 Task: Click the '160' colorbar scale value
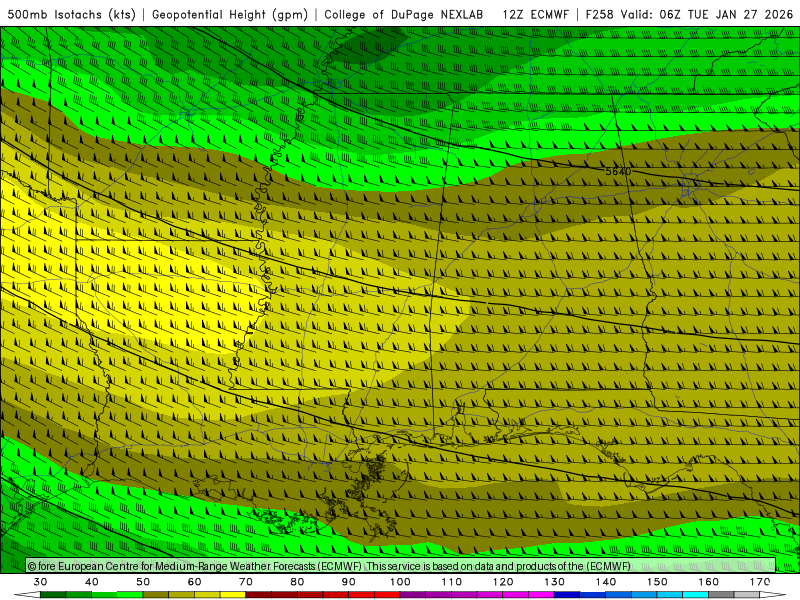(709, 582)
